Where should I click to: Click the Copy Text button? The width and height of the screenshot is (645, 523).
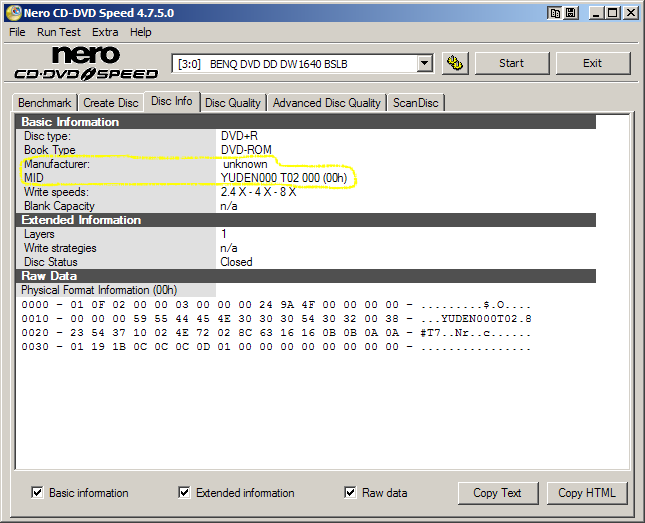tap(497, 493)
